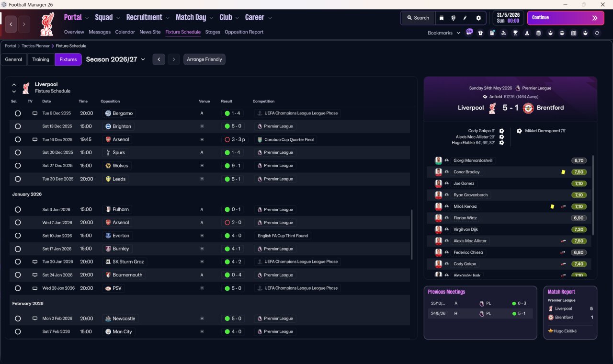Go back with the left navigation arrow
The width and height of the screenshot is (613, 364).
pyautogui.click(x=11, y=24)
